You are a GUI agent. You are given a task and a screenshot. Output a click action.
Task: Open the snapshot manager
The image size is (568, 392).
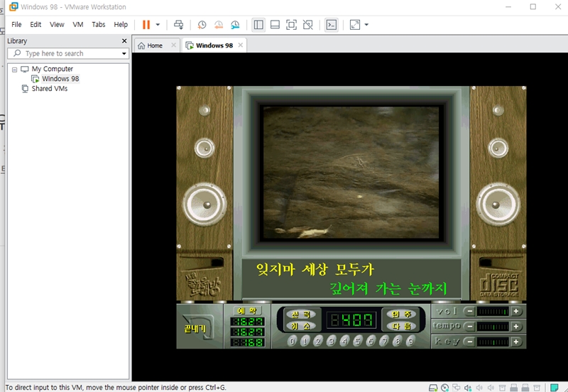235,25
